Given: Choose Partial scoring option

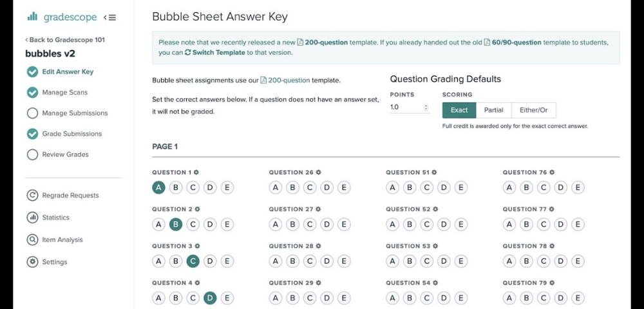Looking at the screenshot, I should click(494, 110).
